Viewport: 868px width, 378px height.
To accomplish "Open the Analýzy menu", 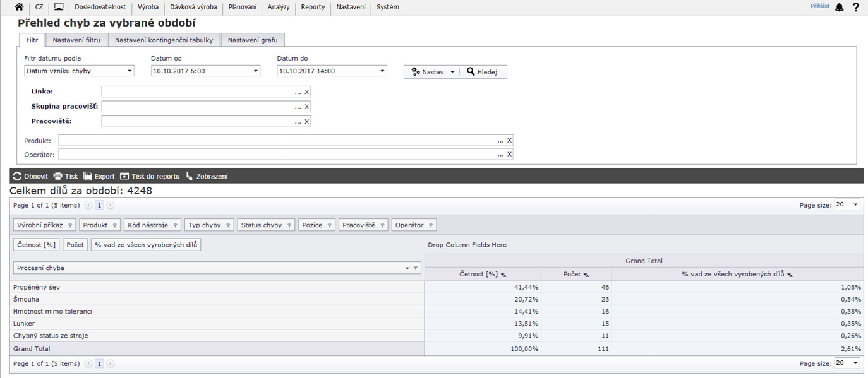I will pyautogui.click(x=279, y=8).
